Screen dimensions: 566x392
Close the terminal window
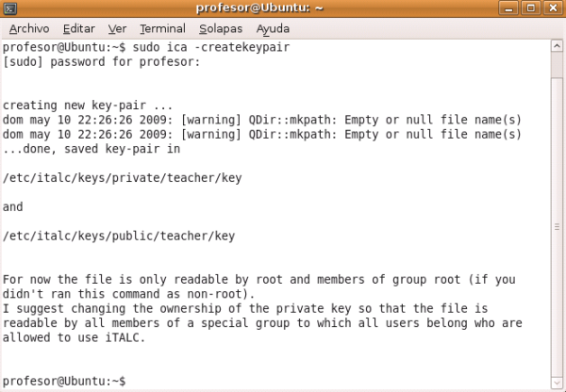point(552,8)
